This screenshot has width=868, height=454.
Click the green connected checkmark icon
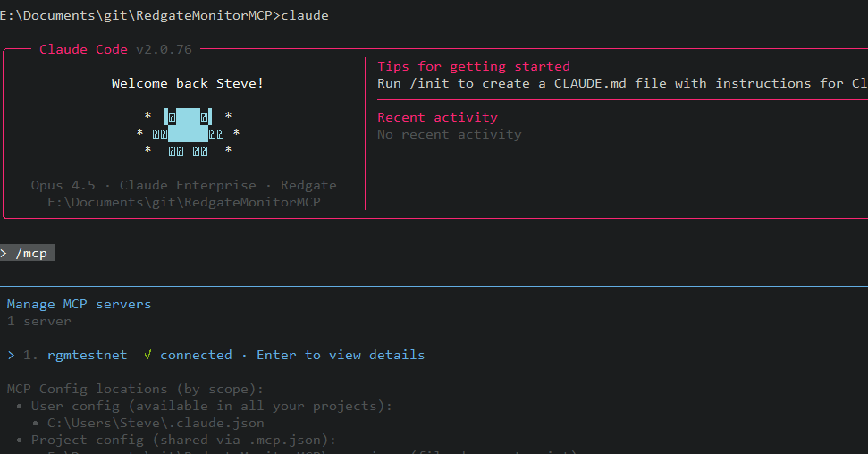click(147, 355)
